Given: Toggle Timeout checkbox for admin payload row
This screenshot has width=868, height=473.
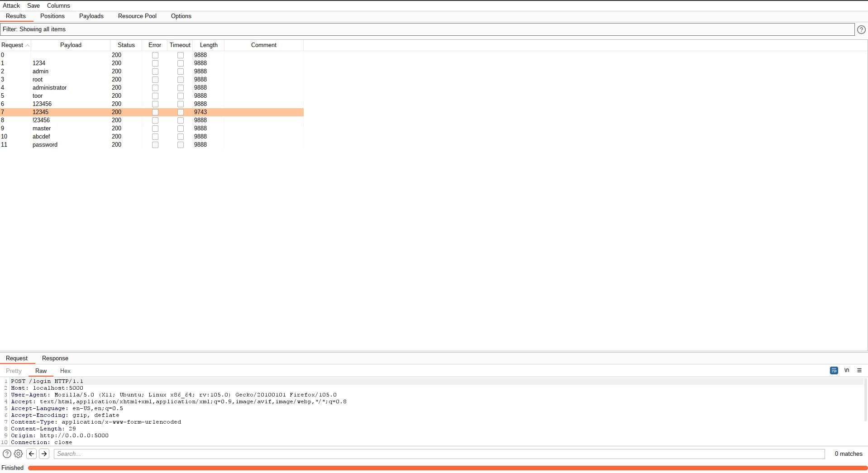Looking at the screenshot, I should click(181, 72).
